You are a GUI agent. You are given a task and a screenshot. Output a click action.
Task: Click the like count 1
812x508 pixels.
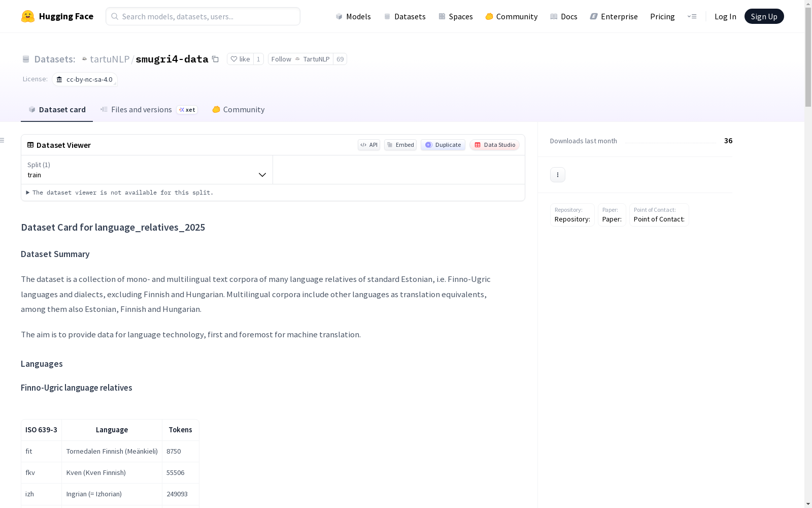point(258,59)
